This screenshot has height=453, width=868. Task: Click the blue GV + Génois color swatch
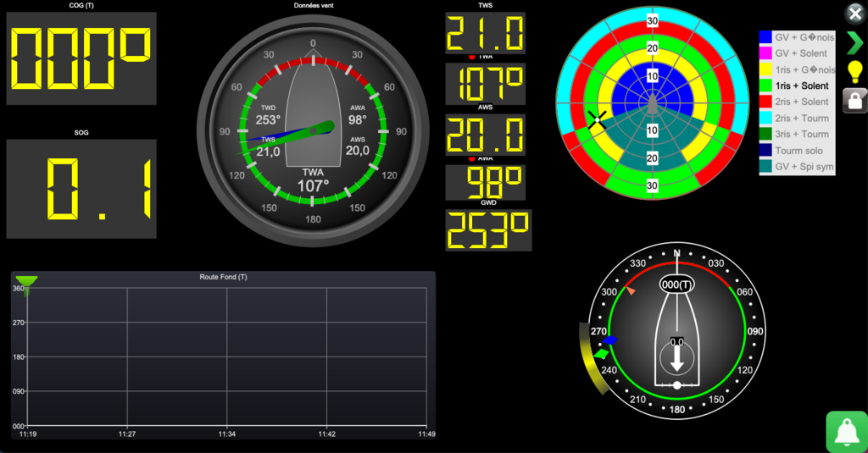click(x=765, y=37)
